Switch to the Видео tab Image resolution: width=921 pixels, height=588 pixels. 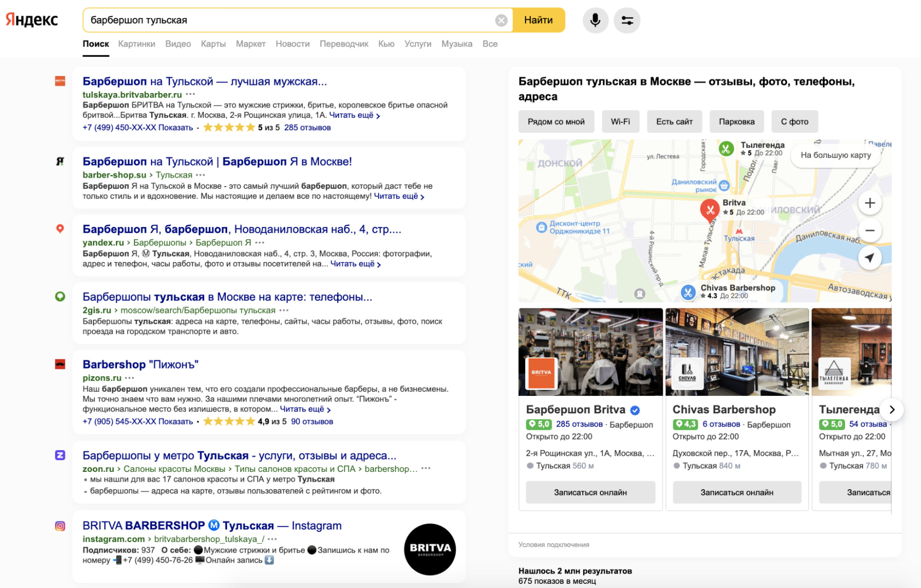[x=178, y=44]
